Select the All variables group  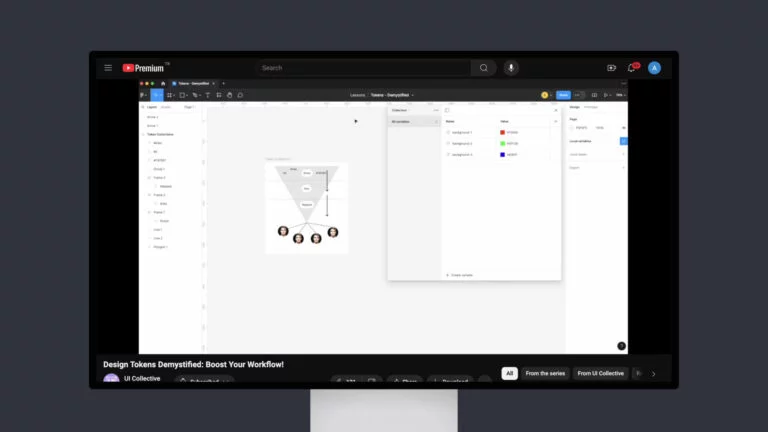click(x=414, y=121)
